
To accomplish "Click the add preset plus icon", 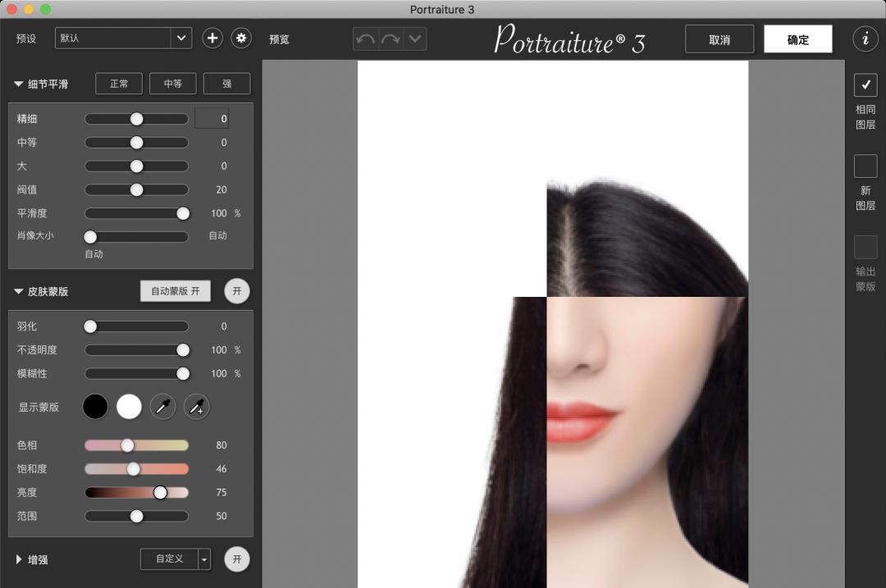I will point(212,38).
